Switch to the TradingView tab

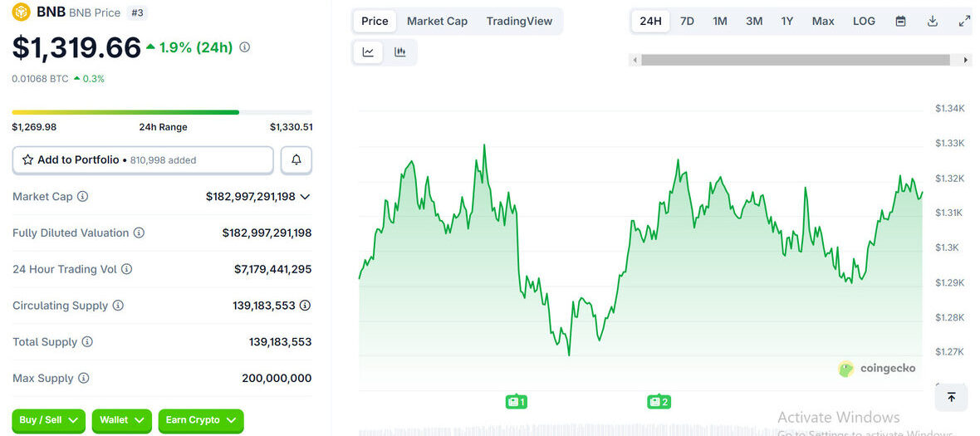tap(519, 22)
